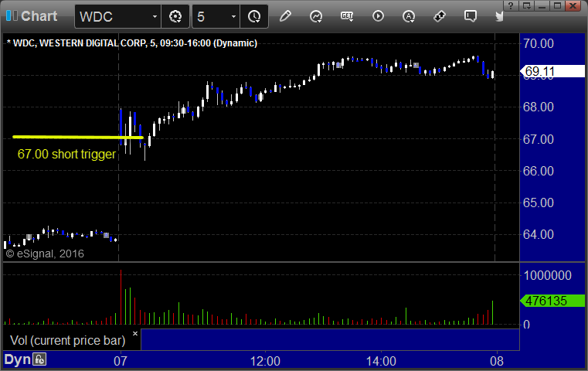Click the 70.00 price axis label

pyautogui.click(x=539, y=43)
